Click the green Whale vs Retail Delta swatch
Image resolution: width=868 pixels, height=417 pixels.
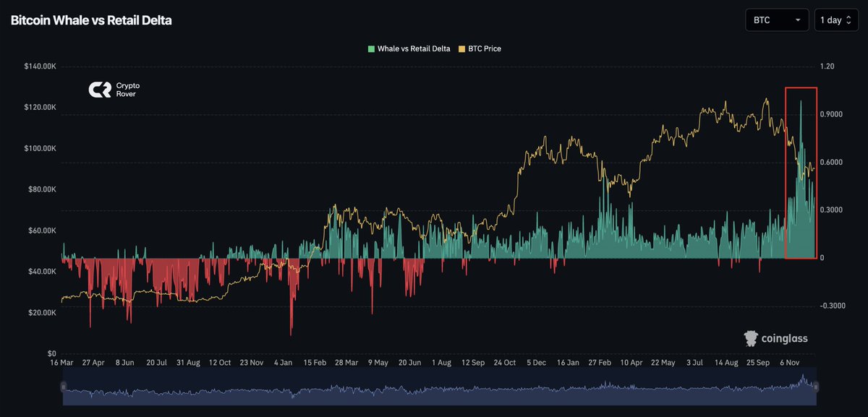(x=372, y=49)
